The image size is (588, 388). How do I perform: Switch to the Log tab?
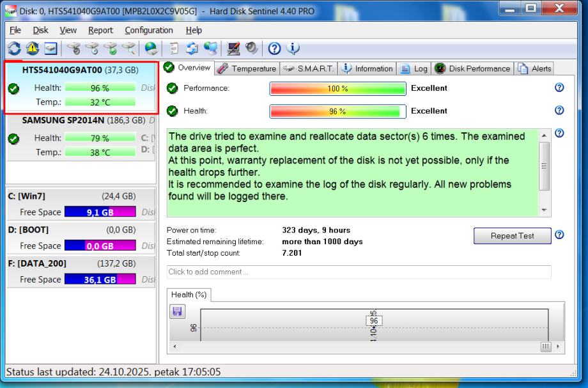pyautogui.click(x=414, y=68)
